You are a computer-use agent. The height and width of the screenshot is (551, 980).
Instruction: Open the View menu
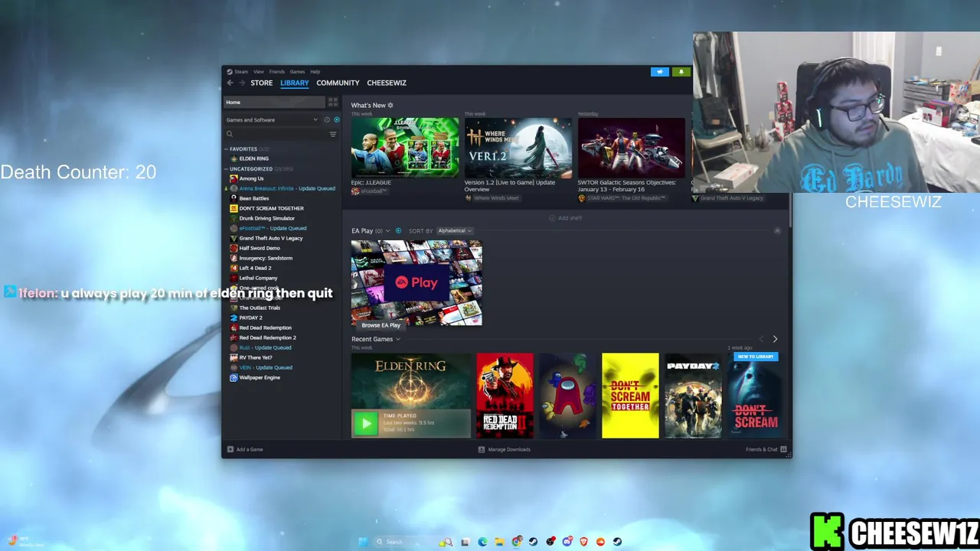point(259,72)
